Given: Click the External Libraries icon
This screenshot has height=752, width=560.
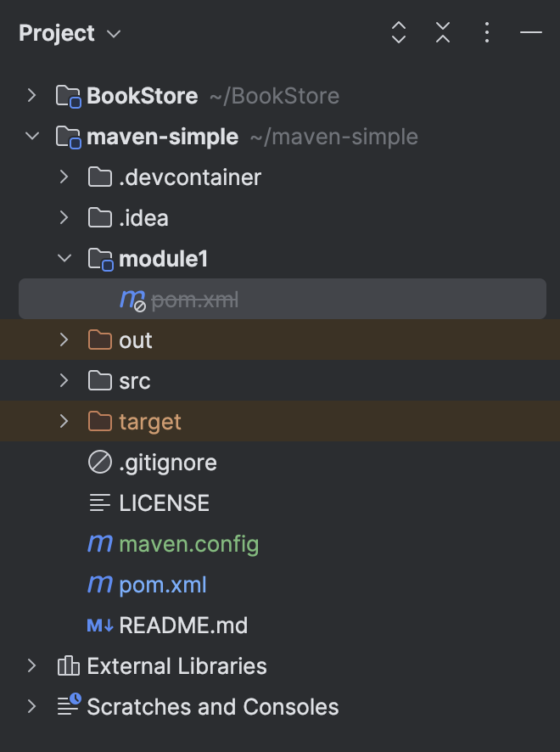Looking at the screenshot, I should (68, 665).
